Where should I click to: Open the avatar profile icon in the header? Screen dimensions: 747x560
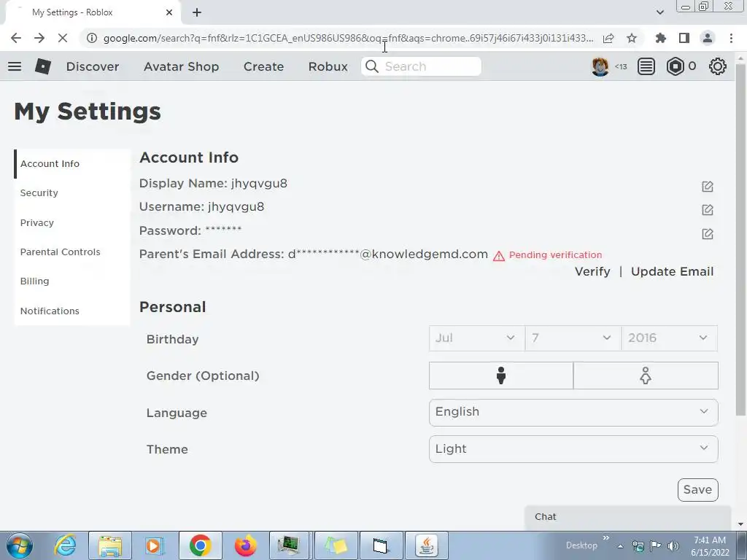coord(600,66)
